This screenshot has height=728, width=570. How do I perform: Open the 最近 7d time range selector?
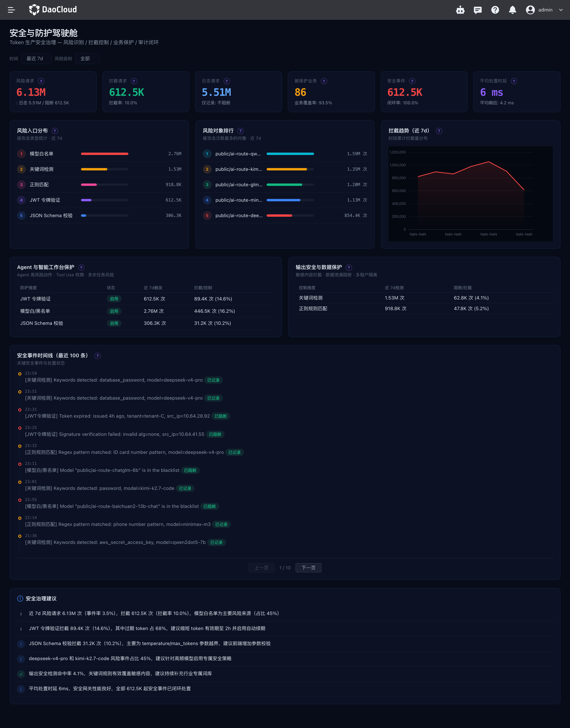[36, 58]
